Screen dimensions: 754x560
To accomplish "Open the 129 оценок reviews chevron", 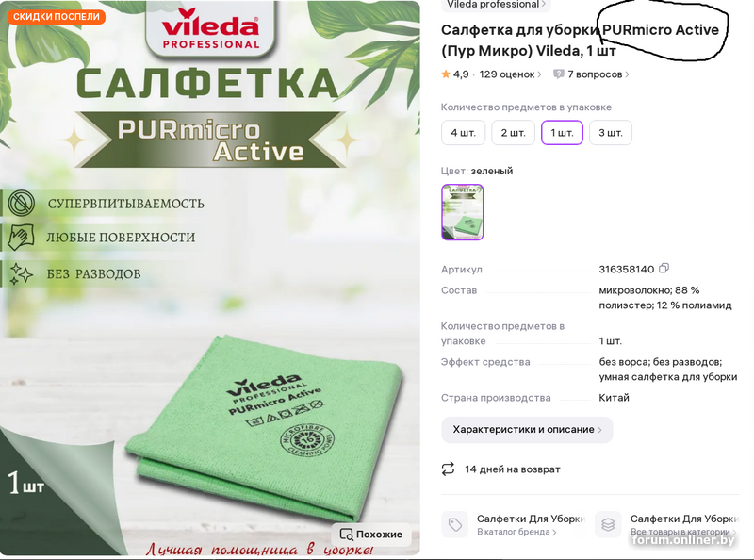I will (539, 74).
